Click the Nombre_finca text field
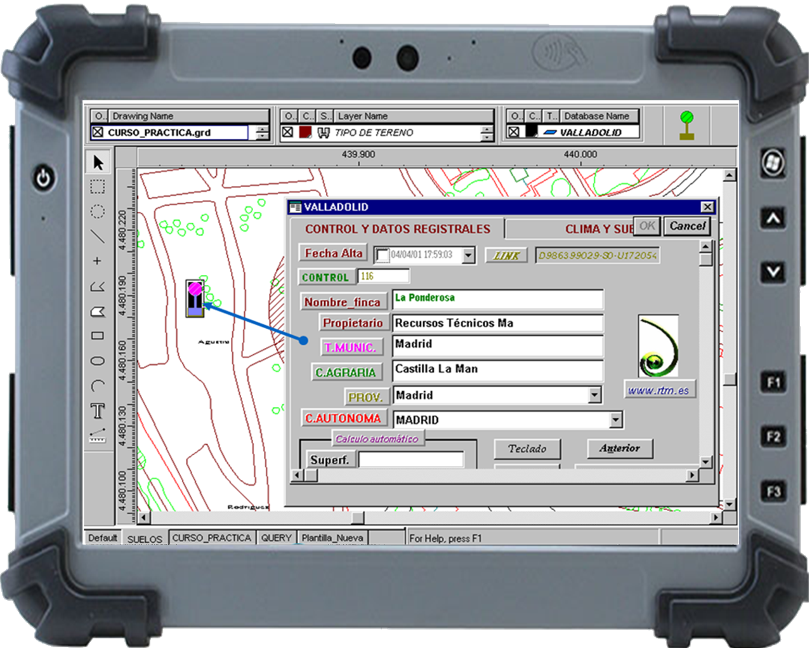 point(497,299)
